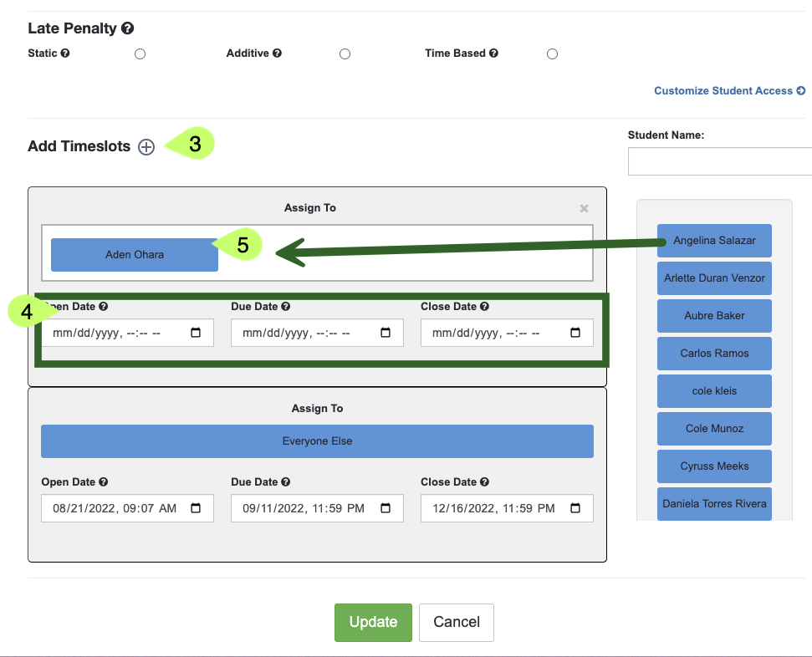This screenshot has height=657, width=812.
Task: Click the Add Timeslots plus icon
Action: [146, 147]
